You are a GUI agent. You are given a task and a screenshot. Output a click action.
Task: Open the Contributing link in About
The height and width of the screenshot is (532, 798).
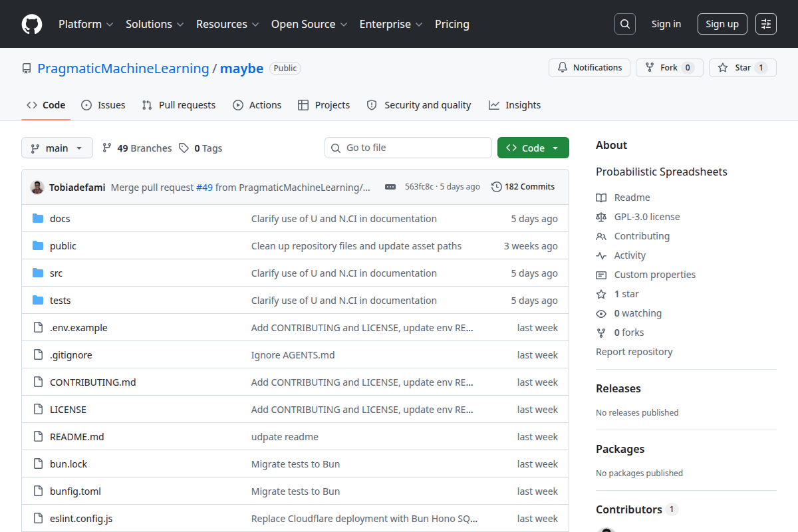[x=633, y=236]
